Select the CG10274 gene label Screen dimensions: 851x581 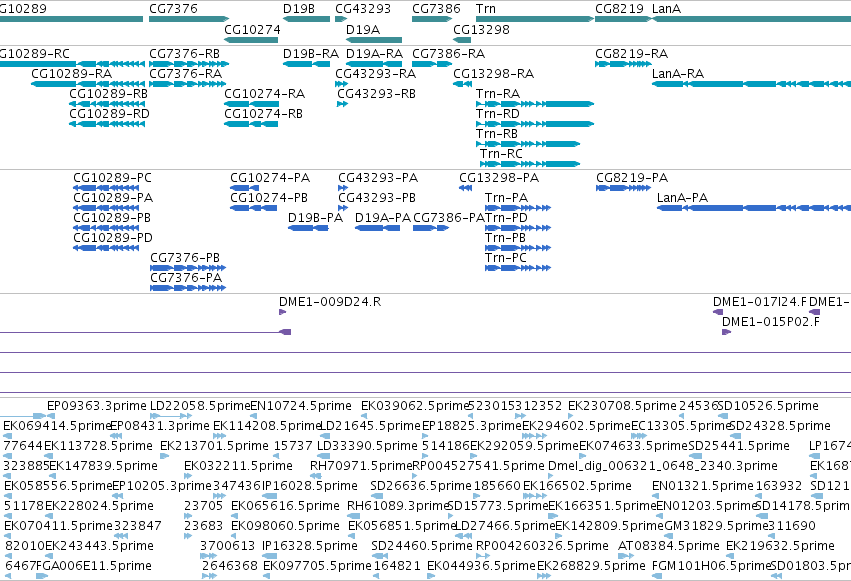click(x=252, y=29)
